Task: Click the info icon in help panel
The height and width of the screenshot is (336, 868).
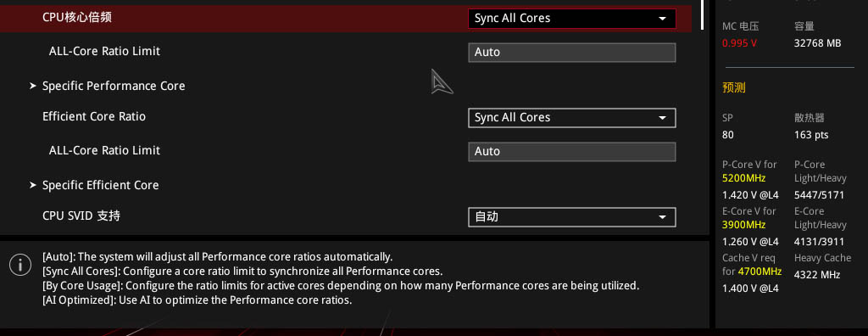Action: point(20,265)
